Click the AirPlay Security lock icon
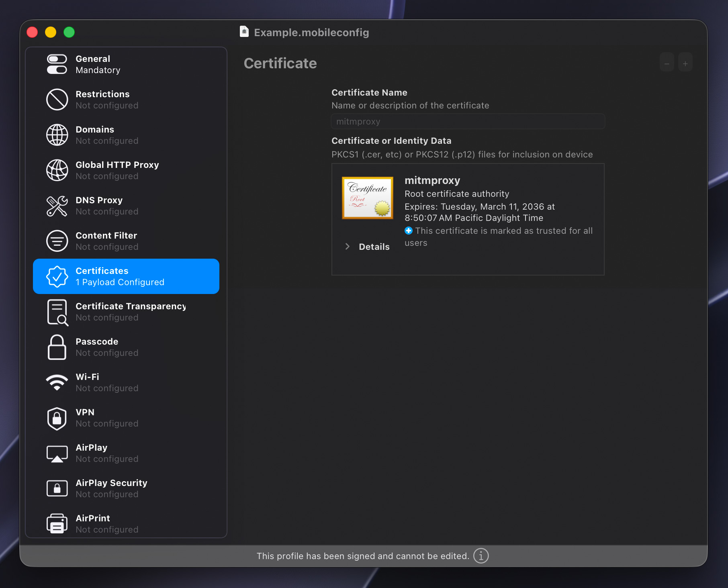The width and height of the screenshot is (728, 588). pyautogui.click(x=57, y=488)
